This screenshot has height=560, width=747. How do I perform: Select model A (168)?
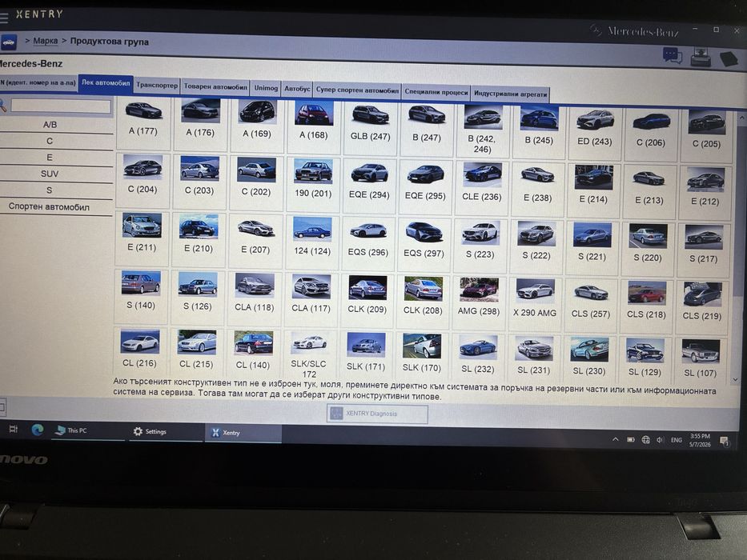(314, 126)
